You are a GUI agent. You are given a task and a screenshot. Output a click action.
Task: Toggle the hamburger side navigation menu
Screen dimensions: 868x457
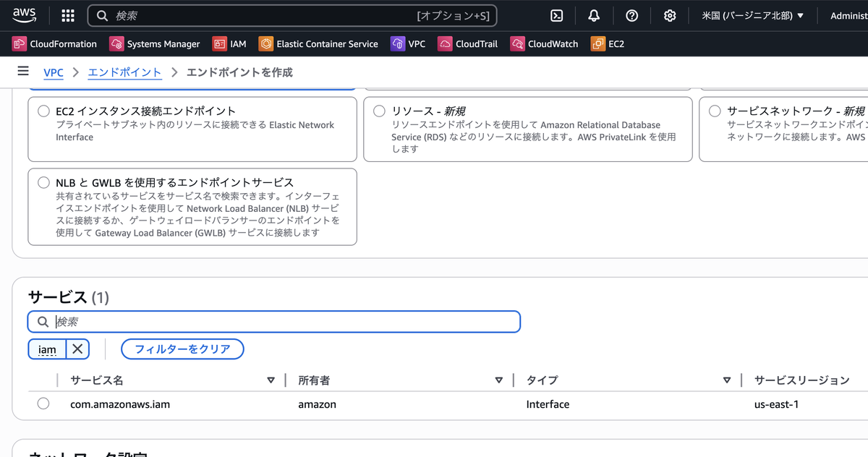pyautogui.click(x=23, y=72)
